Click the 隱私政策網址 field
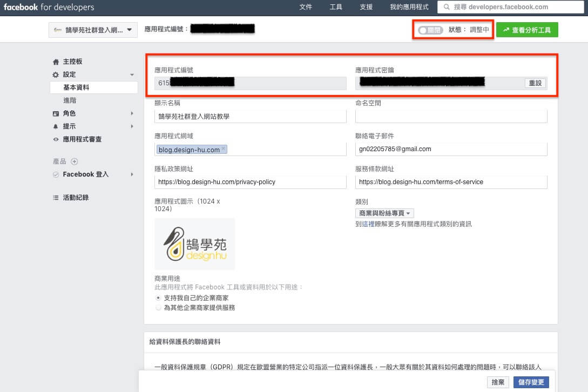This screenshot has height=392, width=588. (x=250, y=182)
